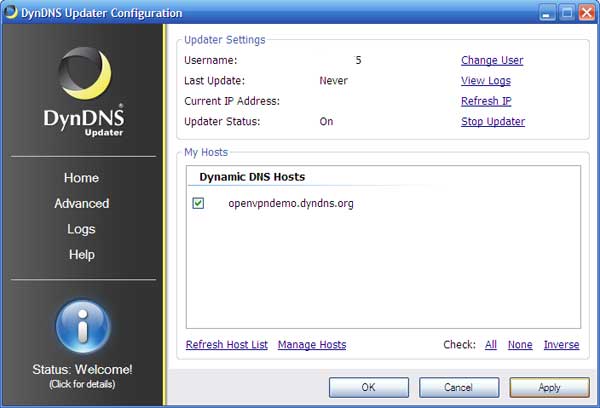Click the Last Update value Never
The width and height of the screenshot is (600, 408).
(x=334, y=81)
